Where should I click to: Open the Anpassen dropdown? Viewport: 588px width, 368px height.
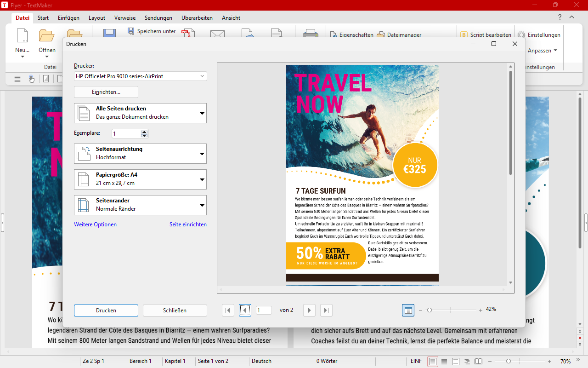click(x=543, y=51)
